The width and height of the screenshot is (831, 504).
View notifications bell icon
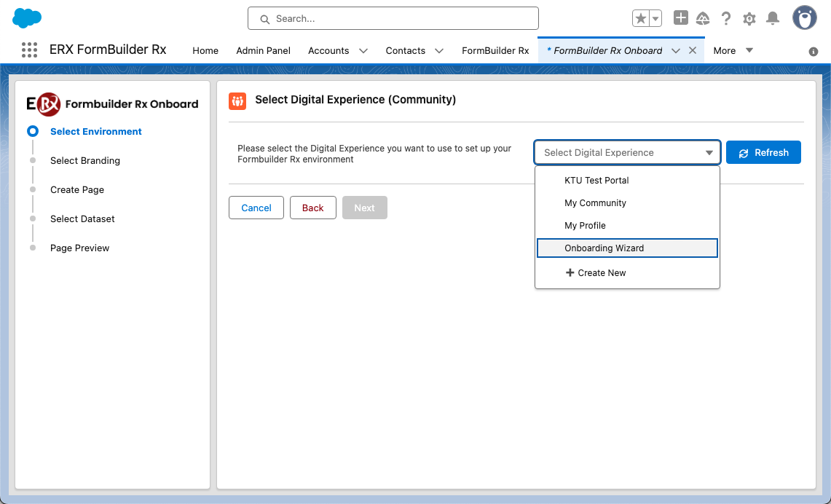coord(773,19)
